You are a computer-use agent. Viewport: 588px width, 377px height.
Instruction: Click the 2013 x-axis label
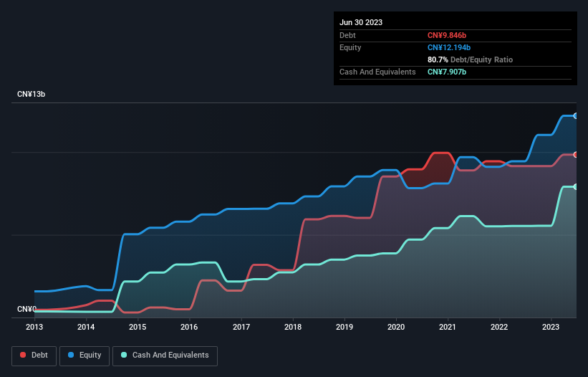pos(34,327)
